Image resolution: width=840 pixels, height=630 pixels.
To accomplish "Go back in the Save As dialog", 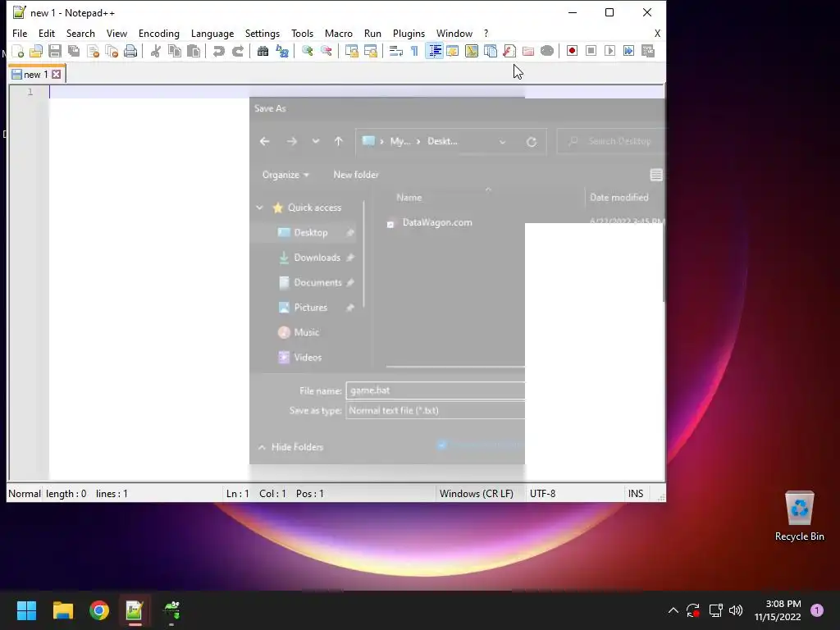I will pos(265,141).
